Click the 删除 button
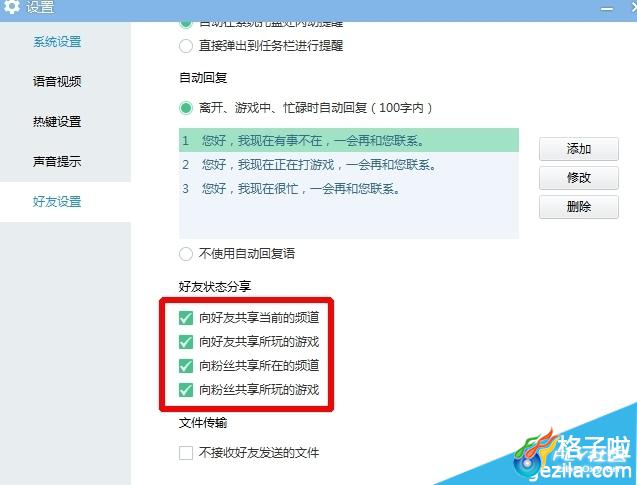Image resolution: width=637 pixels, height=485 pixels. (x=578, y=207)
